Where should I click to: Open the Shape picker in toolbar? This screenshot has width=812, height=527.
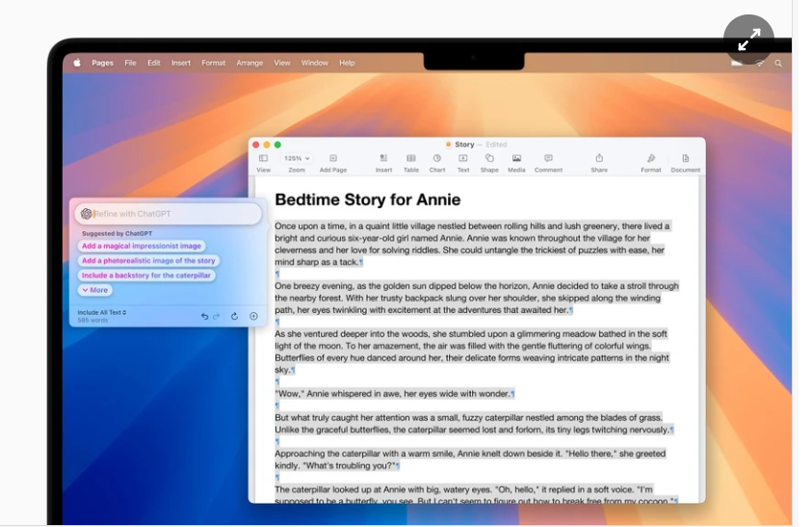pos(489,159)
